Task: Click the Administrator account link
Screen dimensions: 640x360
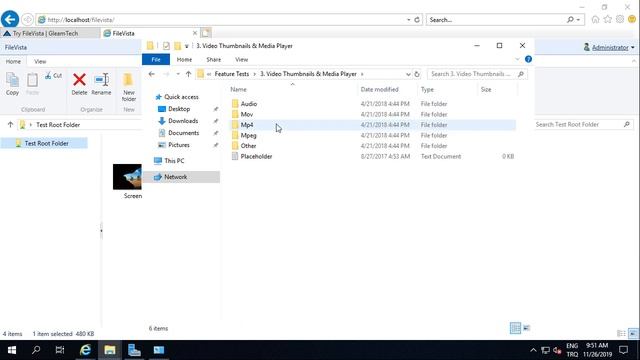Action: coord(610,48)
